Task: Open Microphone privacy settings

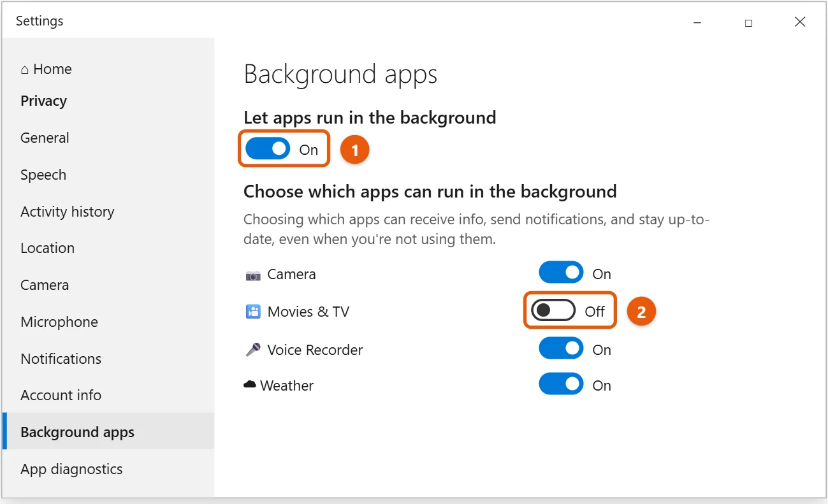Action: (x=108, y=322)
